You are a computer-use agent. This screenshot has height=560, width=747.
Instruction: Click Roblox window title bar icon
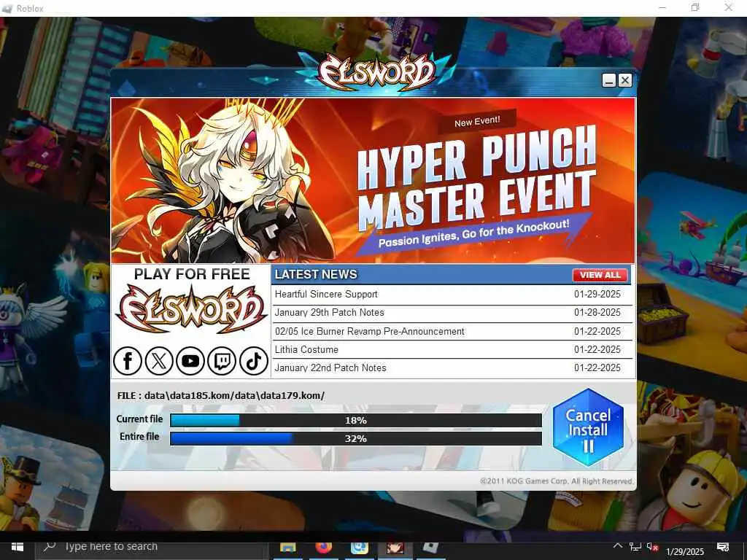coord(7,8)
